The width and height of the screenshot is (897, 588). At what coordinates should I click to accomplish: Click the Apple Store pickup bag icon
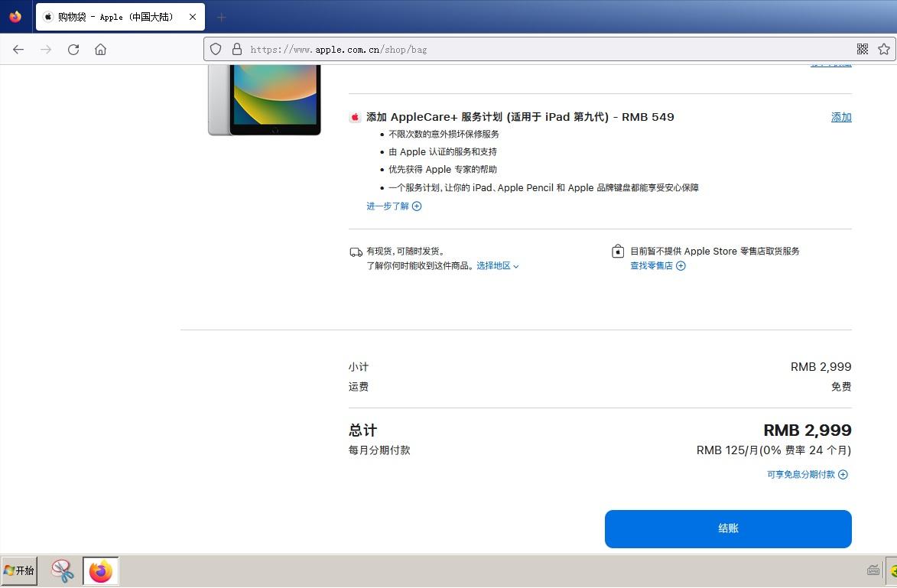pyautogui.click(x=618, y=251)
